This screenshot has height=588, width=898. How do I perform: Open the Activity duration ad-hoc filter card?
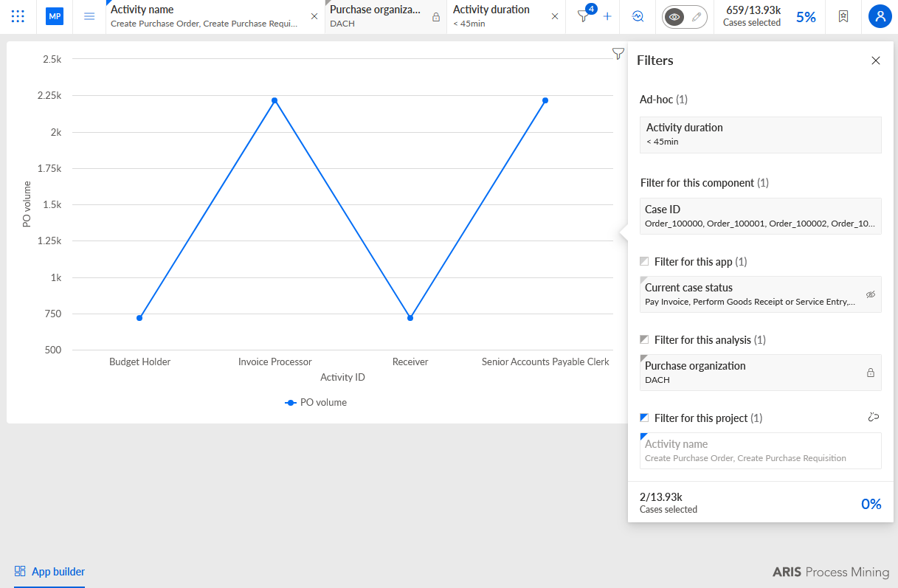(761, 134)
